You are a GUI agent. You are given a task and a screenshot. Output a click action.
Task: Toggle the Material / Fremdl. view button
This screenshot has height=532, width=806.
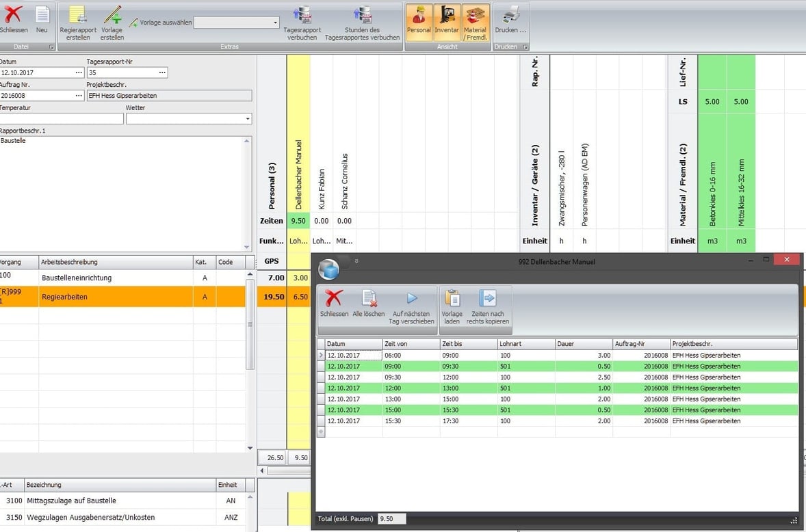tap(476, 22)
